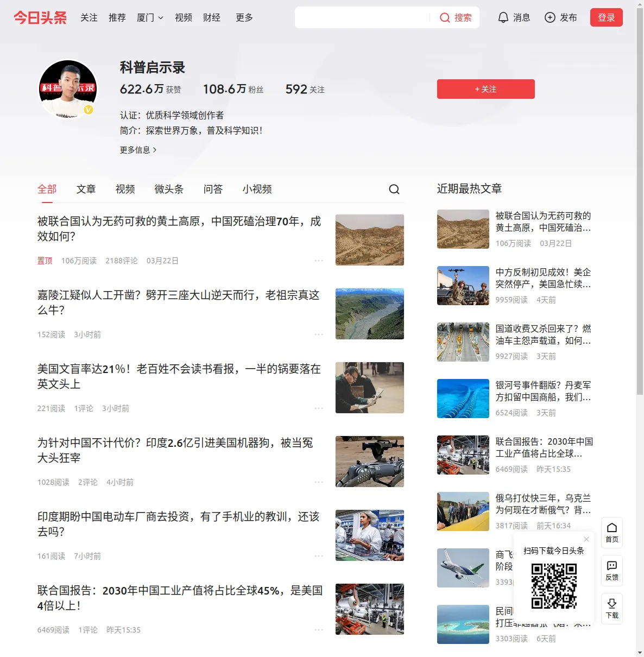Screen dimensions: 644x657
Task: Open the robot dog thumbnail
Action: click(370, 462)
